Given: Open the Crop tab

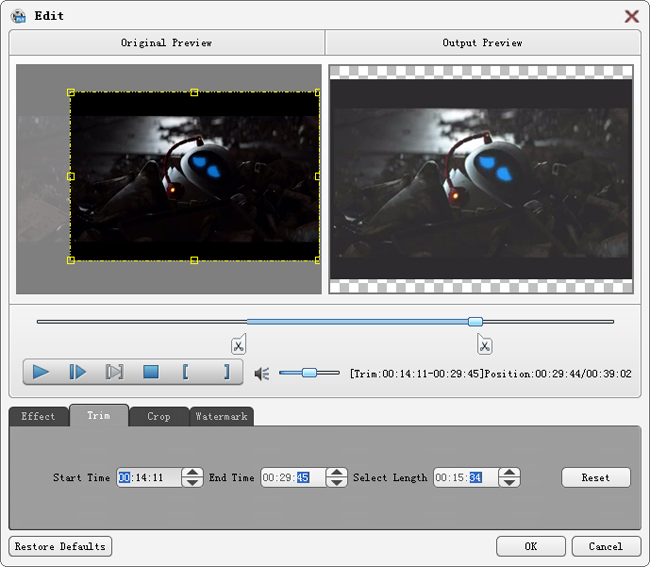Looking at the screenshot, I should pyautogui.click(x=159, y=416).
